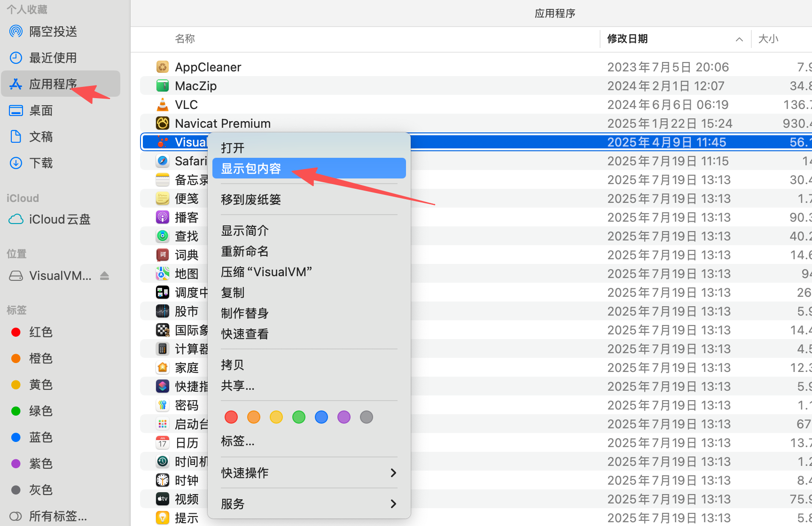Sort by the 名称 column header
Viewport: 812px width, 526px height.
185,39
